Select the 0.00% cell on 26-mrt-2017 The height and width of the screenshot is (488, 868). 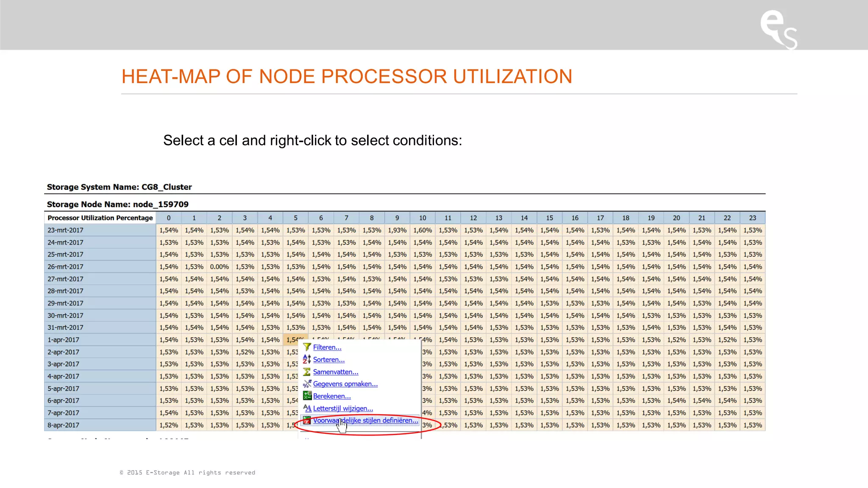(x=219, y=267)
